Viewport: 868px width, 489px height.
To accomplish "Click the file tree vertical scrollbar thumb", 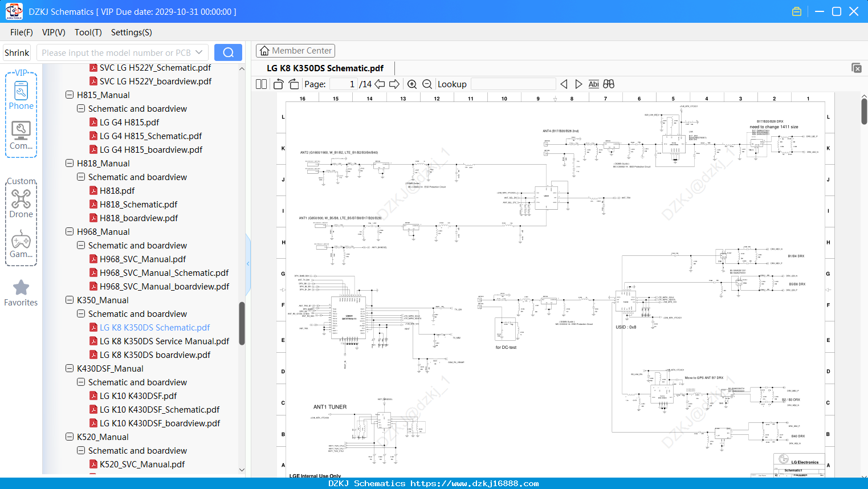I will tap(242, 323).
